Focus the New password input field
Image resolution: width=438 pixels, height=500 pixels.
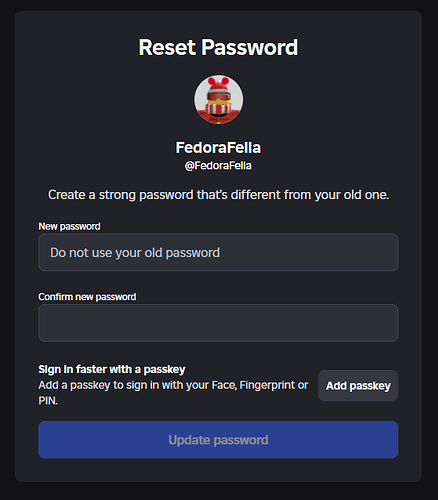[218, 252]
